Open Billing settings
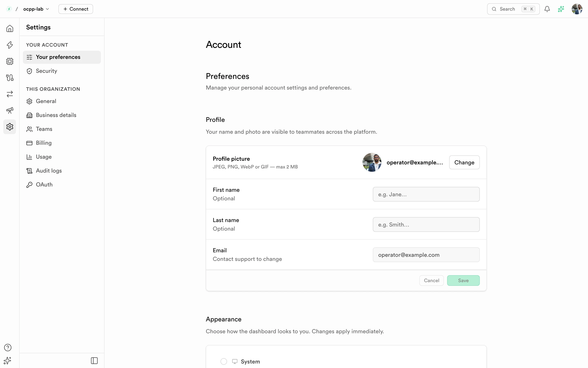The height and width of the screenshot is (368, 588). 62,143
